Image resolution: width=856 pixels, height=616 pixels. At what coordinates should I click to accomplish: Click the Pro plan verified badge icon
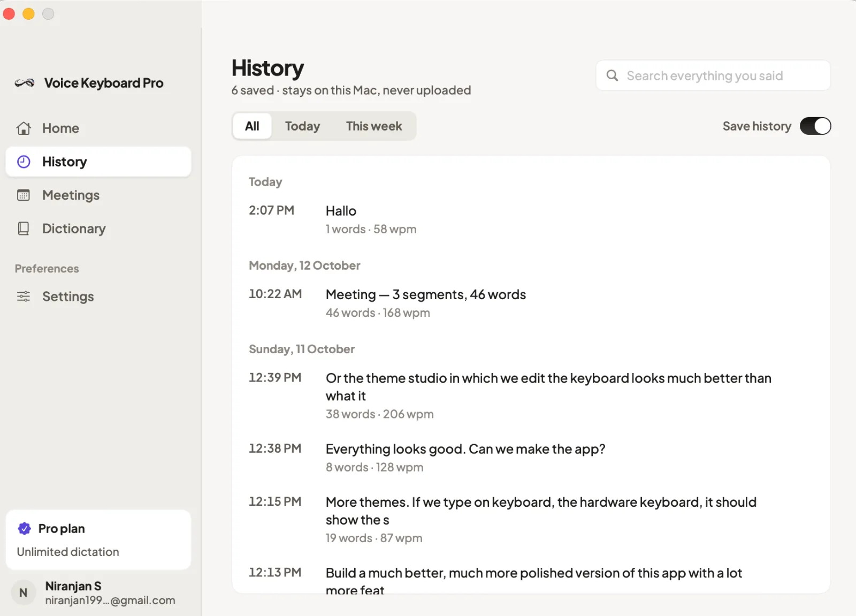point(25,529)
